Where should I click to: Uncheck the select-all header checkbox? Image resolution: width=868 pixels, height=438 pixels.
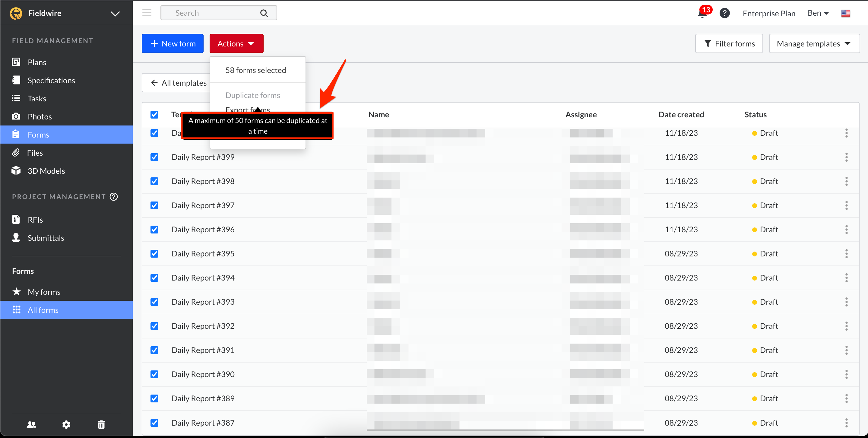coord(154,115)
